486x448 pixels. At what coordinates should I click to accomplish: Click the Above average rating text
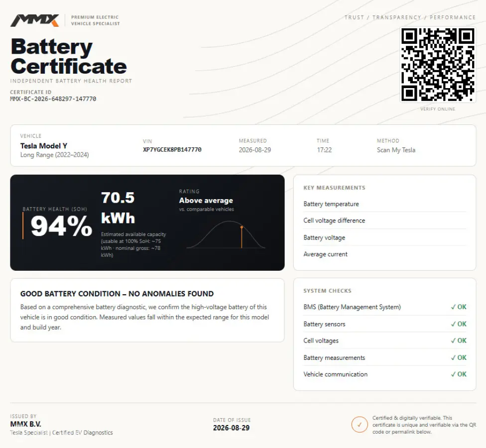click(x=206, y=201)
